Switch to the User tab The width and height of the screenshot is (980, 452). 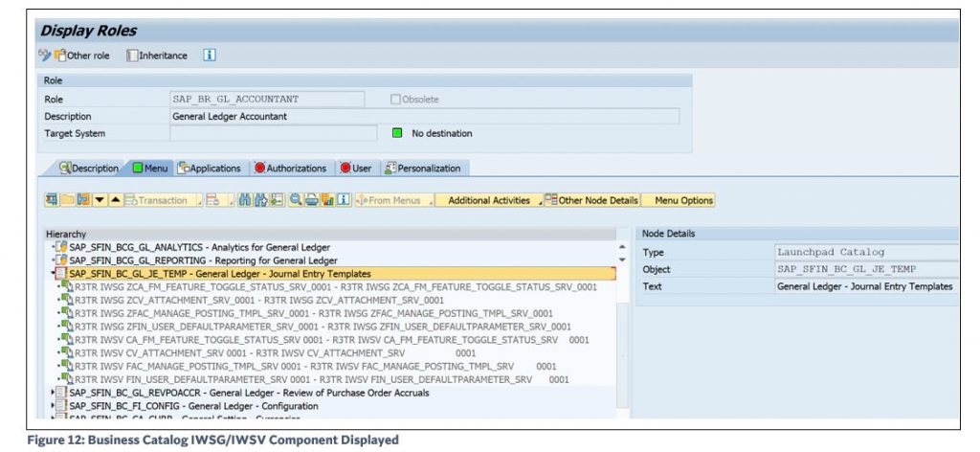tap(356, 169)
